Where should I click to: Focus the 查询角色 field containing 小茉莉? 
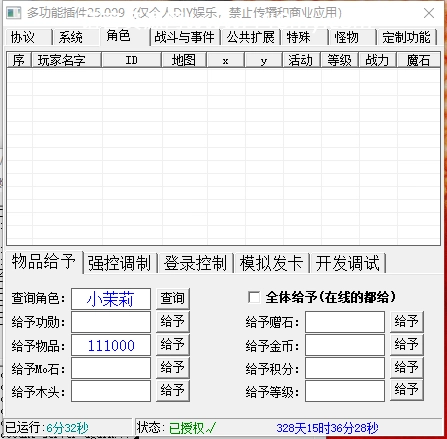click(111, 299)
